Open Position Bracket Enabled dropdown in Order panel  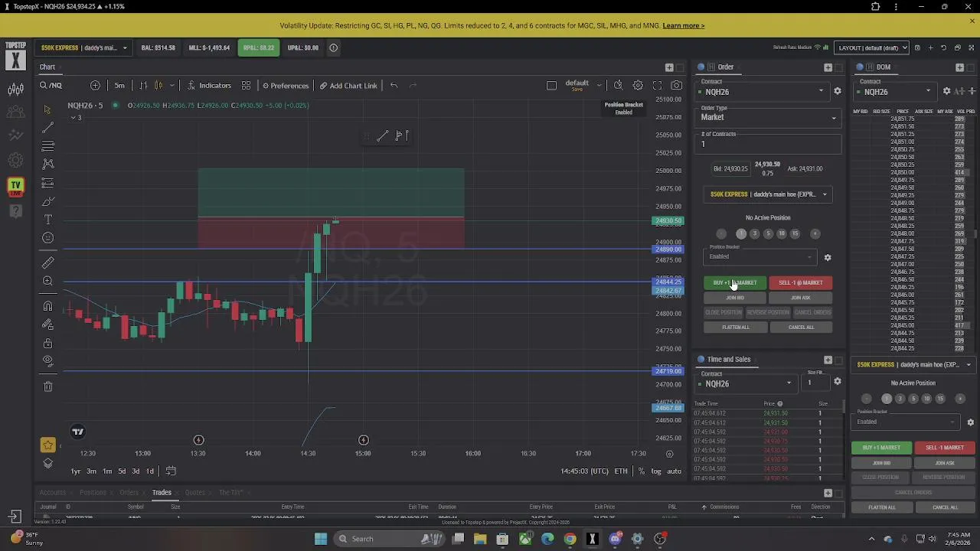click(759, 257)
